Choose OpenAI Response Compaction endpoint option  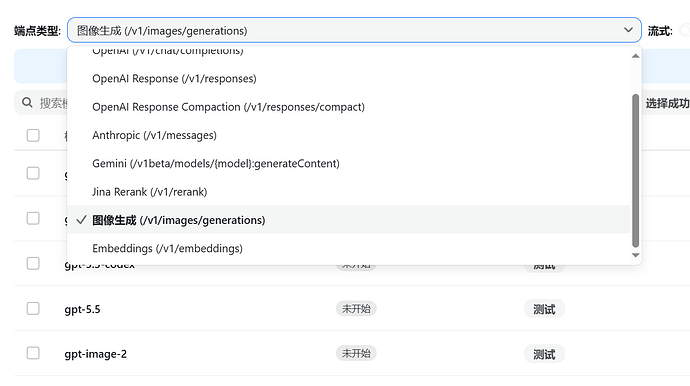(x=348, y=107)
